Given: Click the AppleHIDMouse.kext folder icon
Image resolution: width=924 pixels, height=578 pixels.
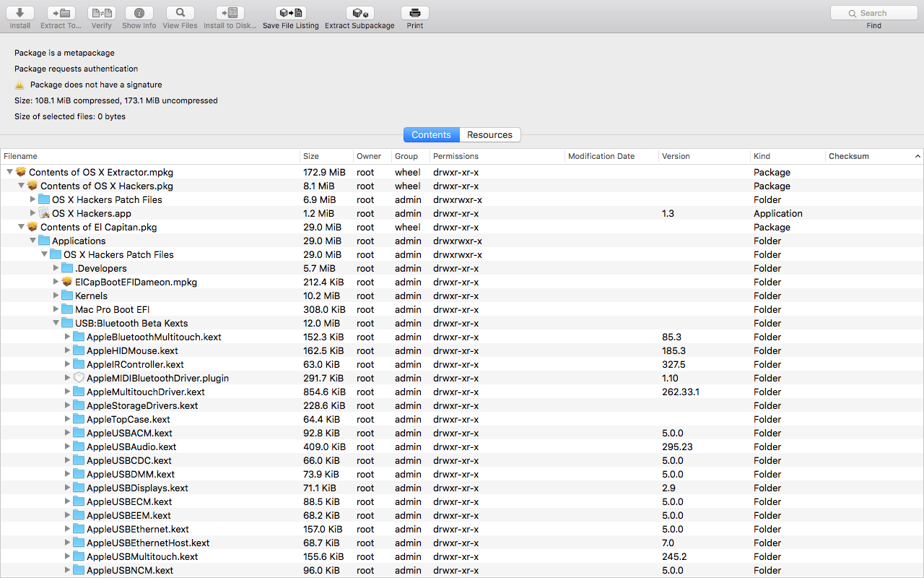Looking at the screenshot, I should [x=79, y=350].
